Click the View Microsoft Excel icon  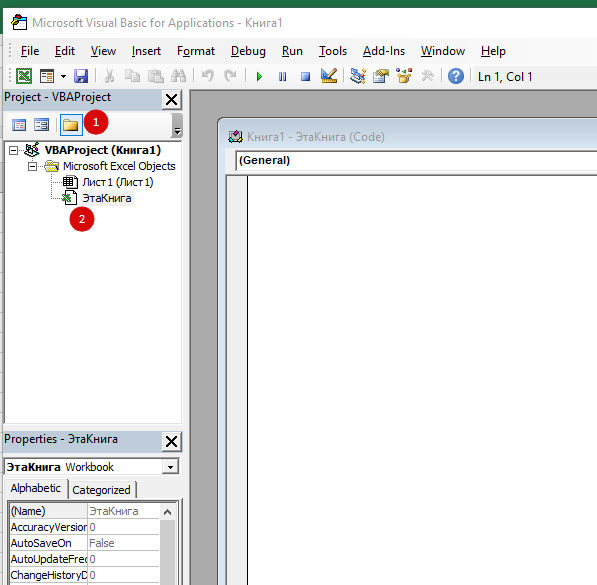click(24, 76)
